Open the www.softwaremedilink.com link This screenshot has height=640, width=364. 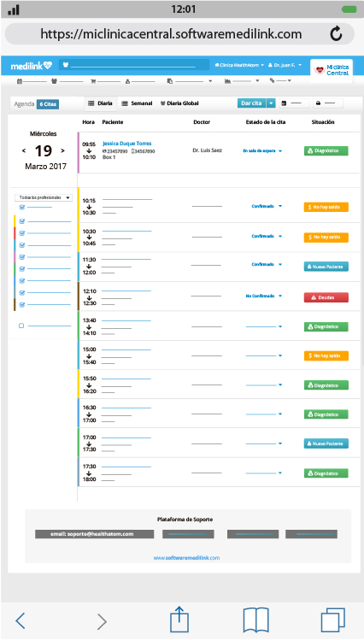(x=186, y=558)
